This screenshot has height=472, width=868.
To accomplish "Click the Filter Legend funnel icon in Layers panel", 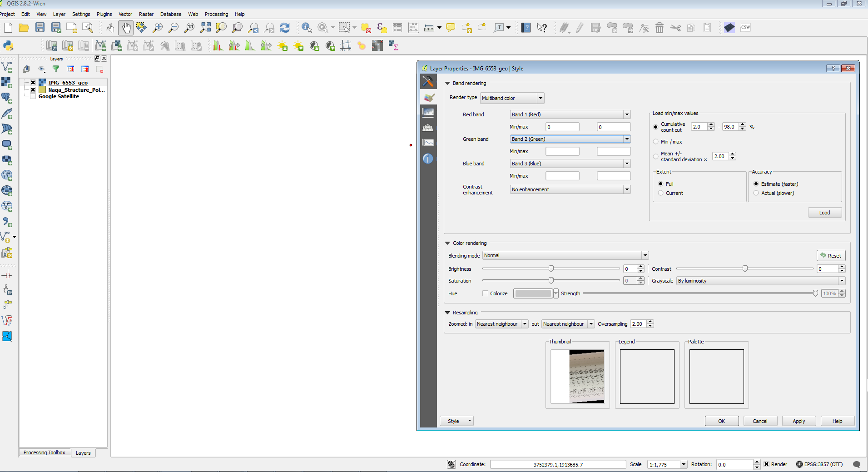I will tap(56, 69).
